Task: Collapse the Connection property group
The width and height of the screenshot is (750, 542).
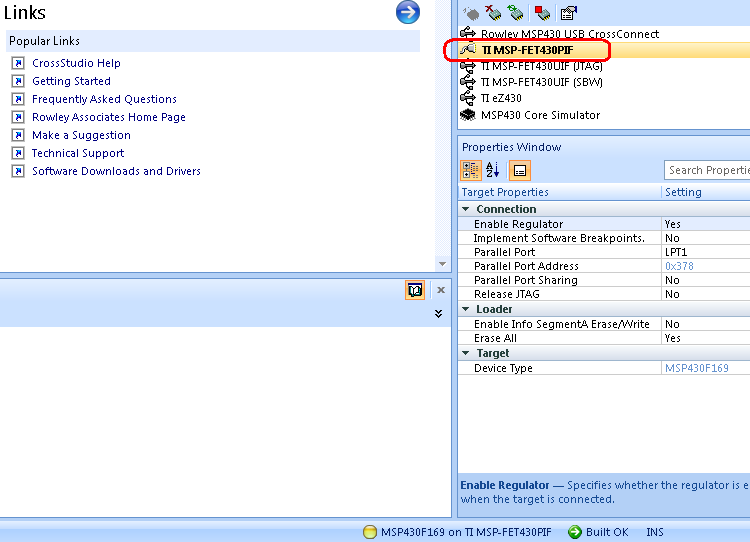Action: 465,209
